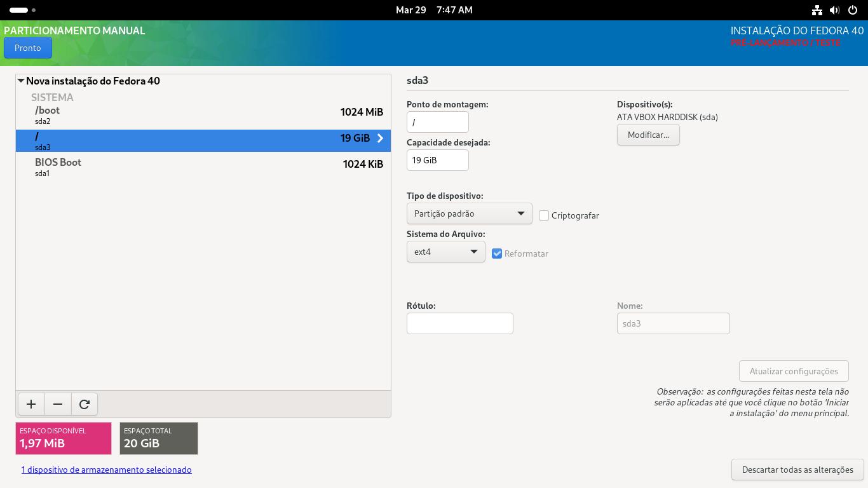The width and height of the screenshot is (868, 488).
Task: Click Atualizar configurações button
Action: pyautogui.click(x=794, y=371)
